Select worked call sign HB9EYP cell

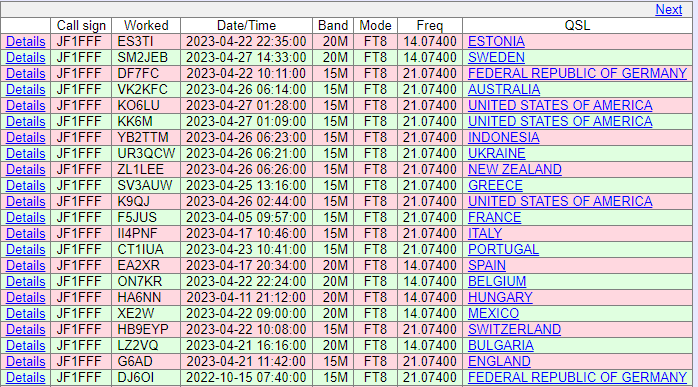146,330
